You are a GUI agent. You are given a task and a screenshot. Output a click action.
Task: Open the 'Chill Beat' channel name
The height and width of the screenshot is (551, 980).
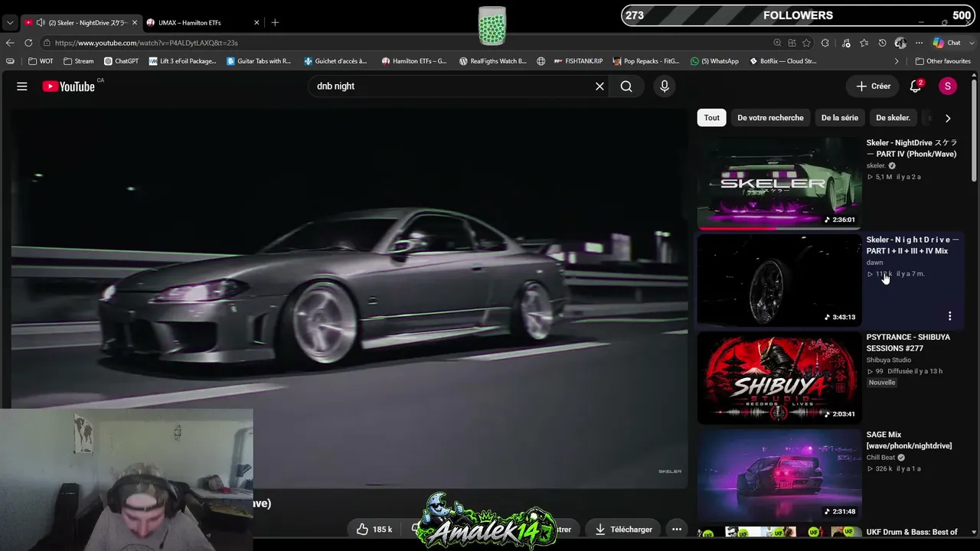880,458
